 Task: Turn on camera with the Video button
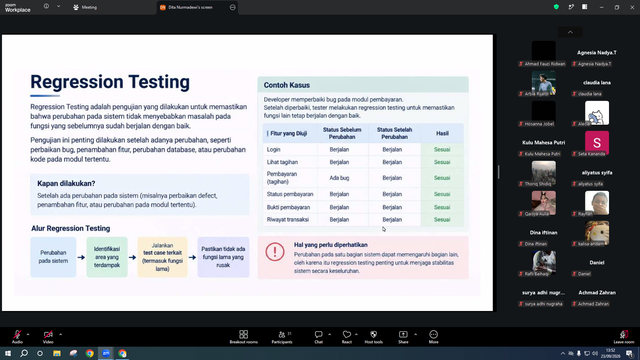48,337
